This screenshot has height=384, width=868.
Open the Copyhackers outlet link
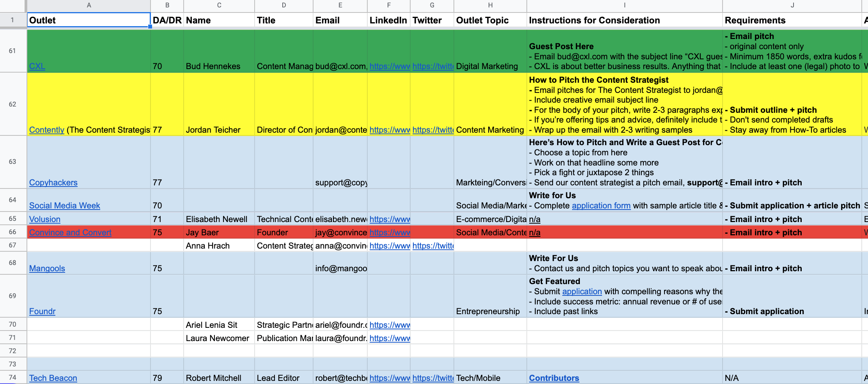coord(53,182)
